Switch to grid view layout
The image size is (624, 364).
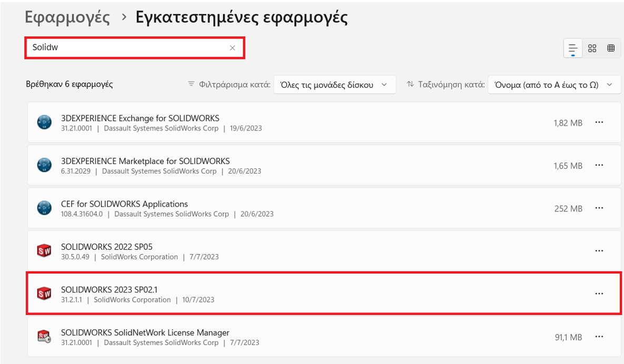click(592, 48)
